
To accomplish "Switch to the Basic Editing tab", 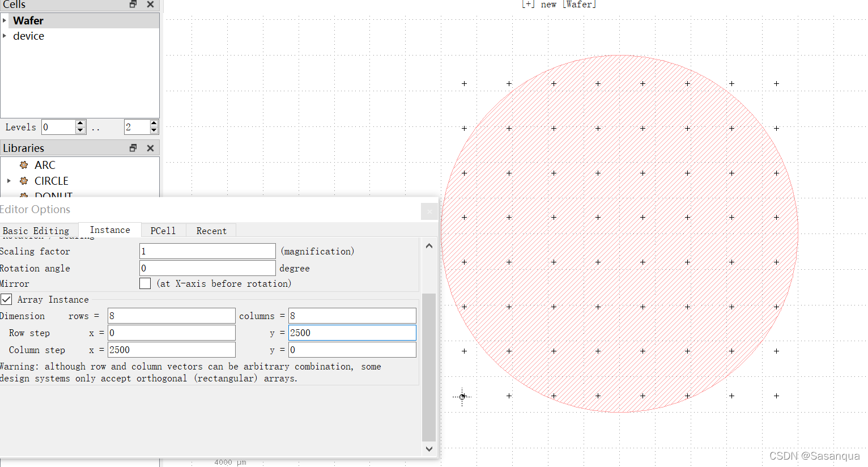I will coord(36,230).
